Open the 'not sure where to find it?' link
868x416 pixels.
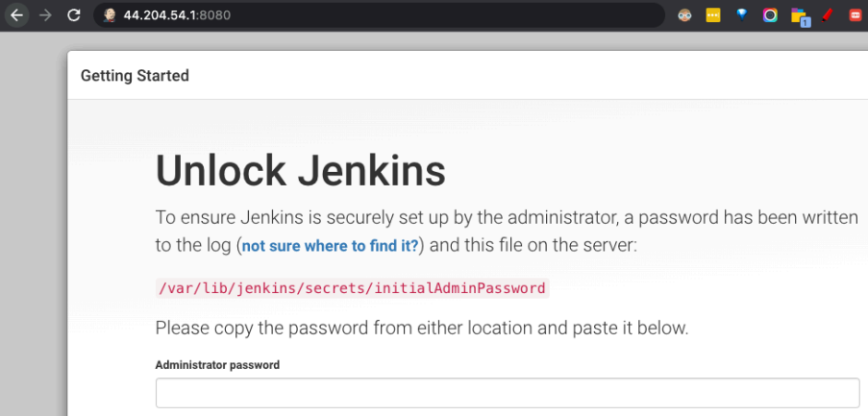(331, 246)
